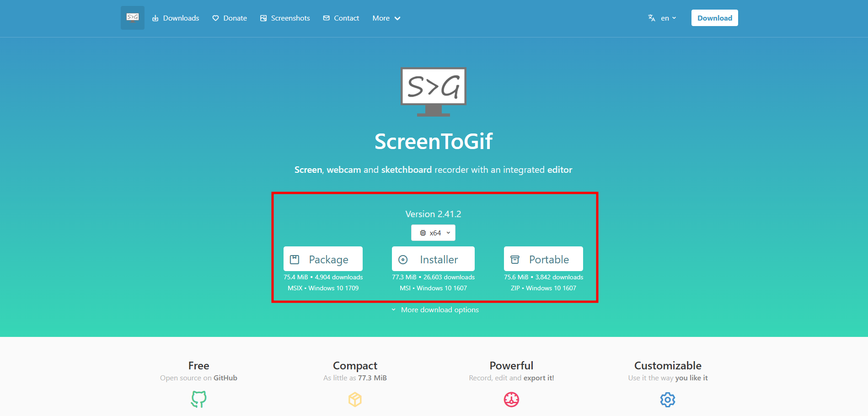Click the Version 2.41.2 text
The height and width of the screenshot is (416, 868).
[x=433, y=214]
